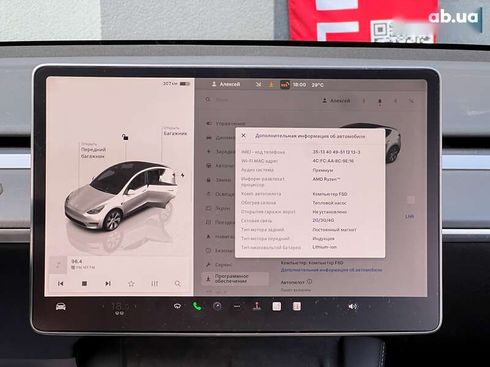Open the Алексей profile in the settings header
Image resolution: width=490 pixels, height=367 pixels.
(337, 100)
